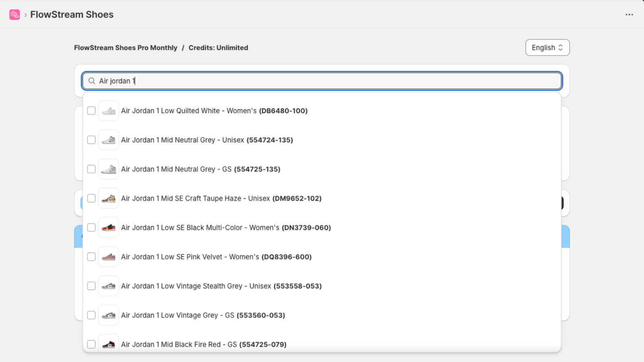Click the pink FlowStream Shoes app icon

pos(14,14)
